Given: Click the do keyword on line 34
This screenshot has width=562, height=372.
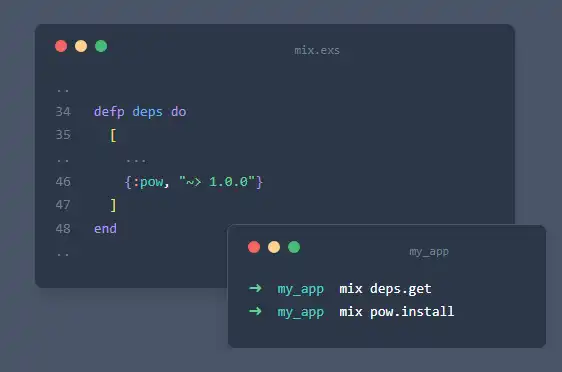Looking at the screenshot, I should click(x=178, y=111).
